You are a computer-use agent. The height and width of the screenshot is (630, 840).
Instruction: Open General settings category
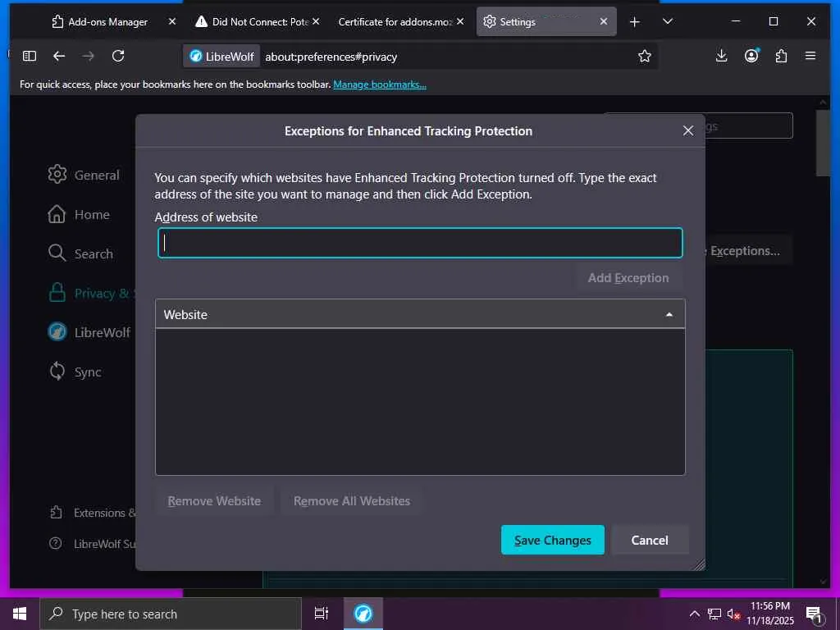click(x=84, y=175)
